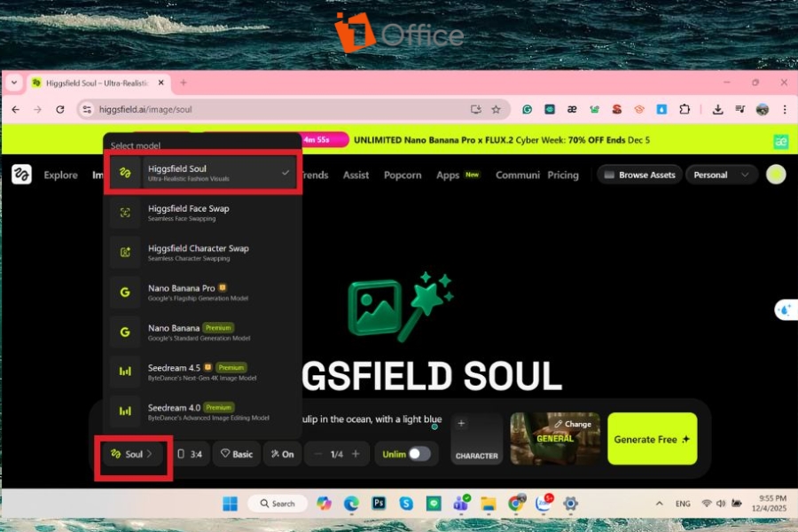798x532 pixels.
Task: Open Settings gear from taskbar
Action: pyautogui.click(x=570, y=504)
